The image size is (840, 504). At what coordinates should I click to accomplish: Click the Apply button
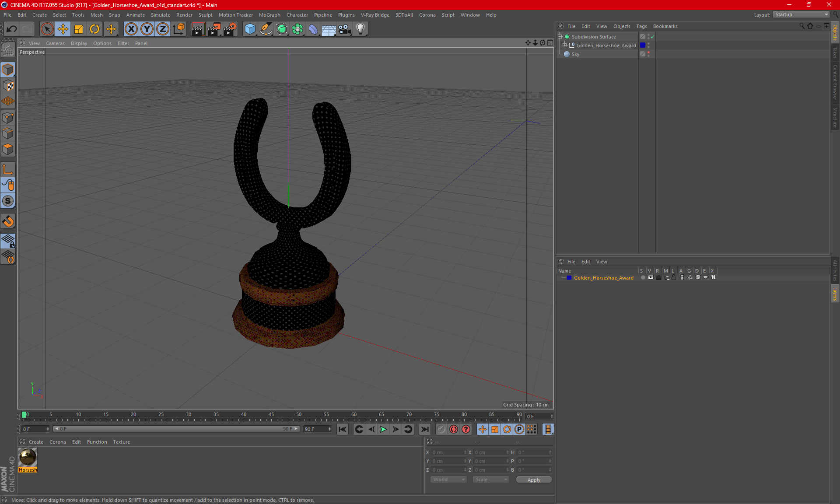(x=534, y=480)
